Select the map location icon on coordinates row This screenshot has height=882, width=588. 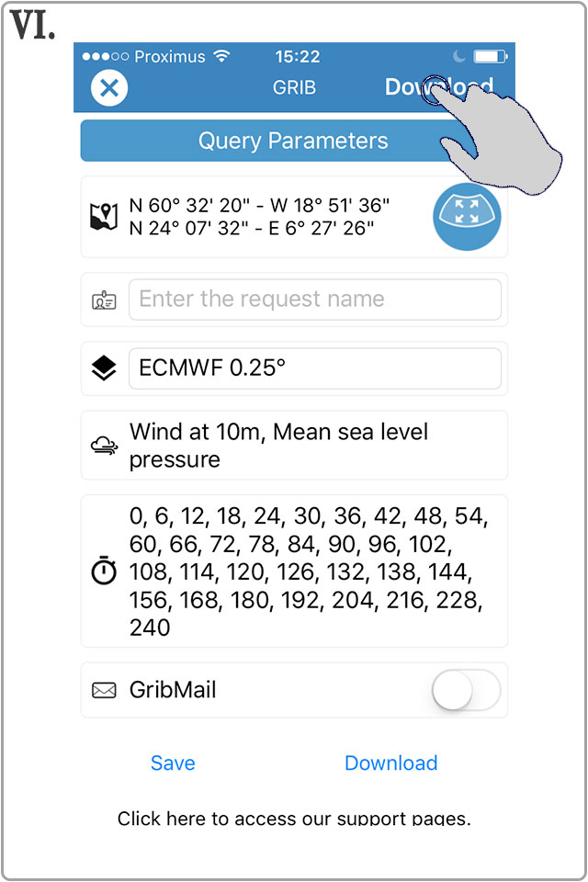(105, 217)
